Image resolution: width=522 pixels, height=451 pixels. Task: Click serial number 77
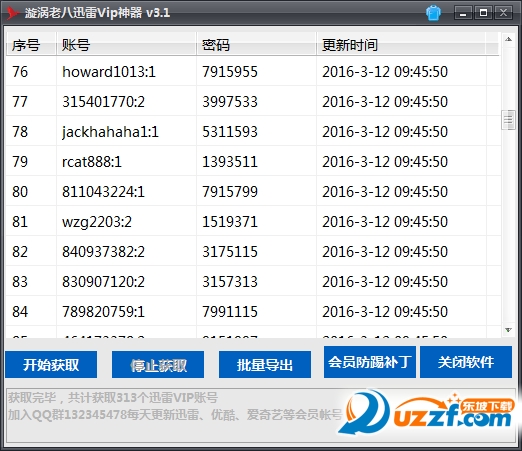coord(20,102)
